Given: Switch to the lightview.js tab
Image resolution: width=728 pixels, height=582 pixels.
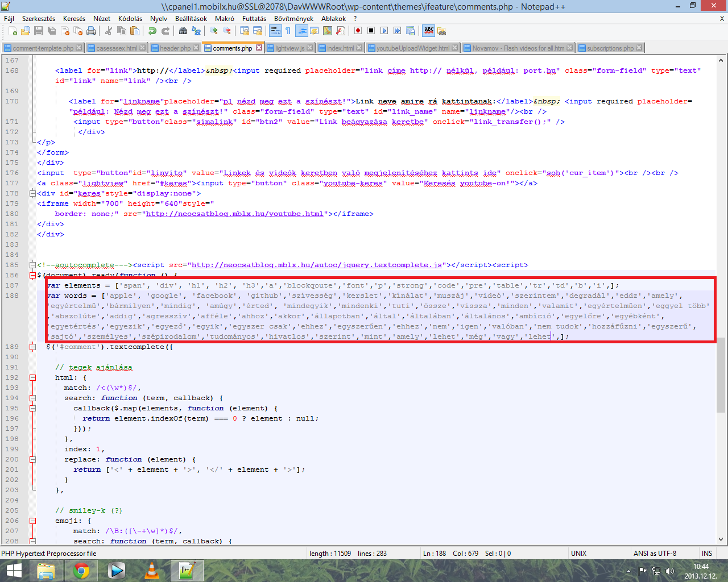Looking at the screenshot, I should point(289,48).
